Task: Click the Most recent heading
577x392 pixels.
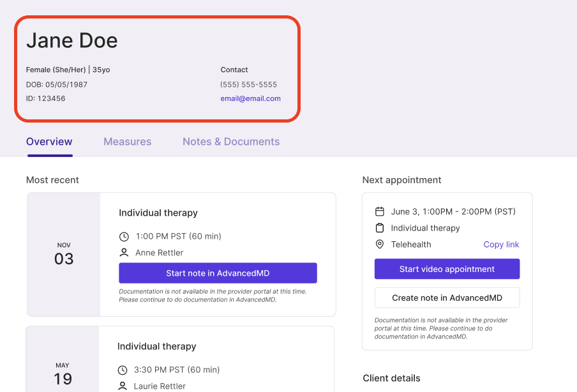Action: tap(52, 180)
